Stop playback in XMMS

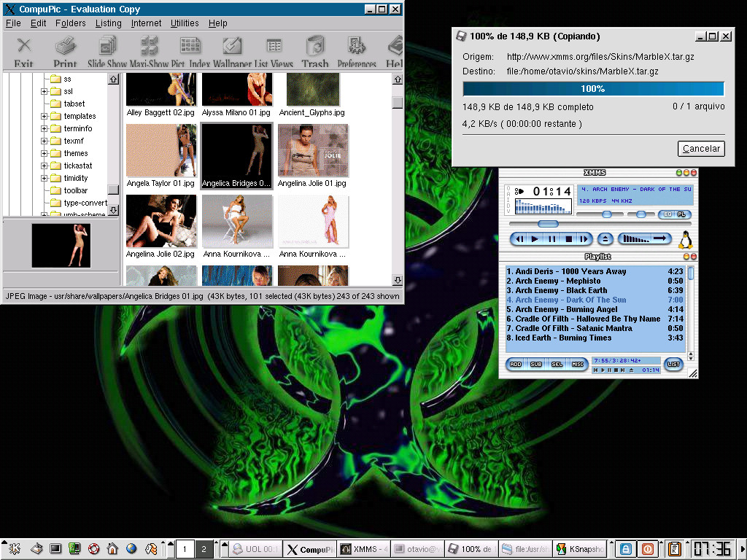568,239
